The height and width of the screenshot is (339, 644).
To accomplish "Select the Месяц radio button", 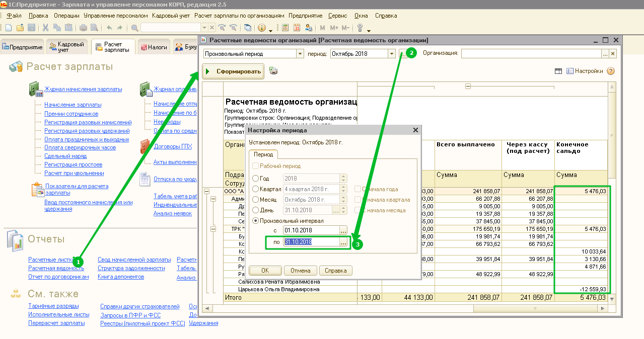I will 255,200.
